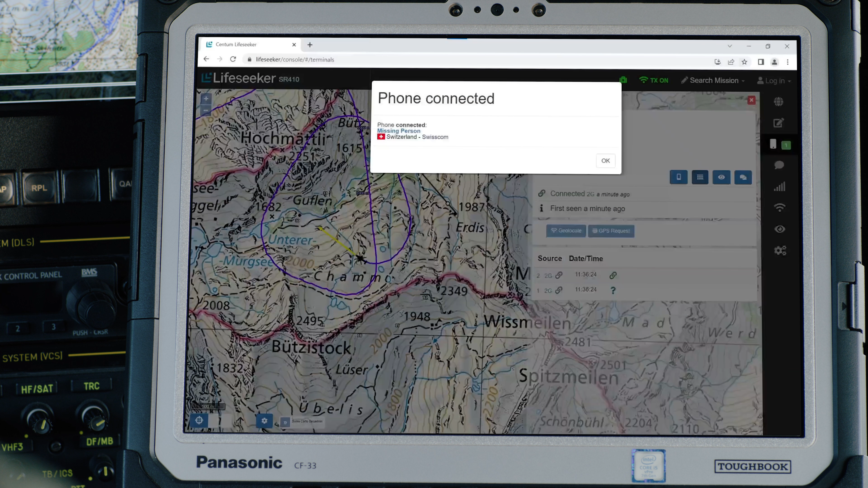Dismiss the Phone connected dialog with OK
Screen dimensions: 868x488
[x=605, y=161]
